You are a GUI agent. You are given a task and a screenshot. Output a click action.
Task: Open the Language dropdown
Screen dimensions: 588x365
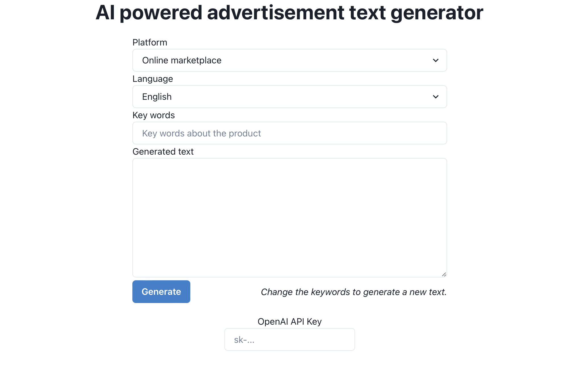pyautogui.click(x=289, y=97)
